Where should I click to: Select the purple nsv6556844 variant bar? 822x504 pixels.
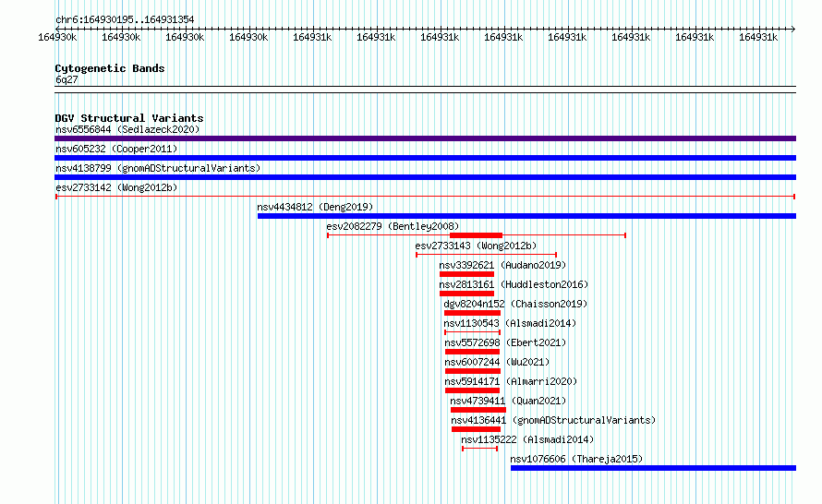pos(425,138)
